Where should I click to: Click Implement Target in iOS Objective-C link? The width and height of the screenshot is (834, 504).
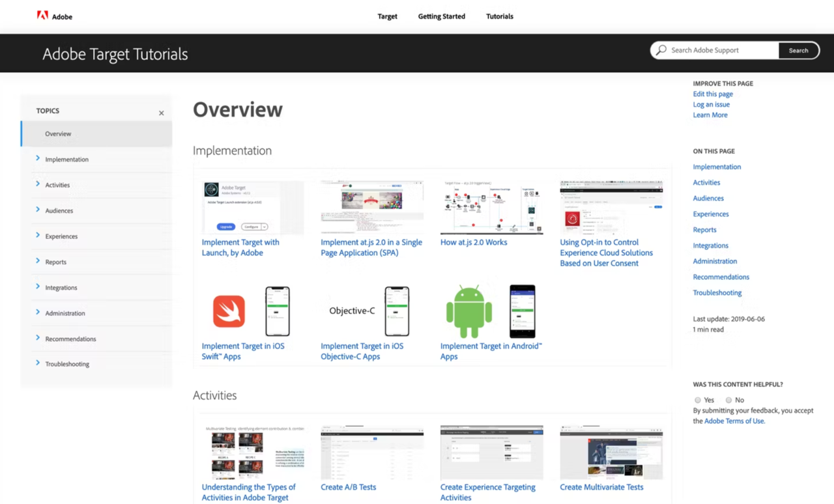pyautogui.click(x=362, y=351)
